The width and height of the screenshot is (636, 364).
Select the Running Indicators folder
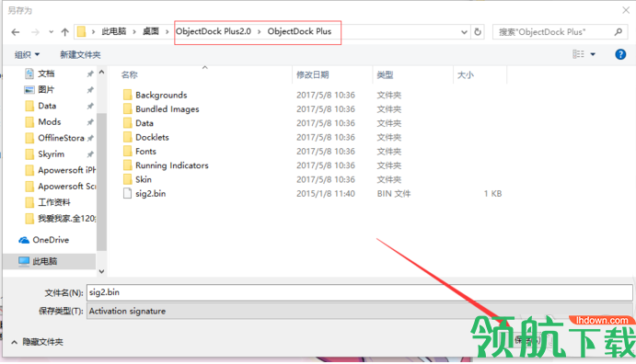coord(172,165)
